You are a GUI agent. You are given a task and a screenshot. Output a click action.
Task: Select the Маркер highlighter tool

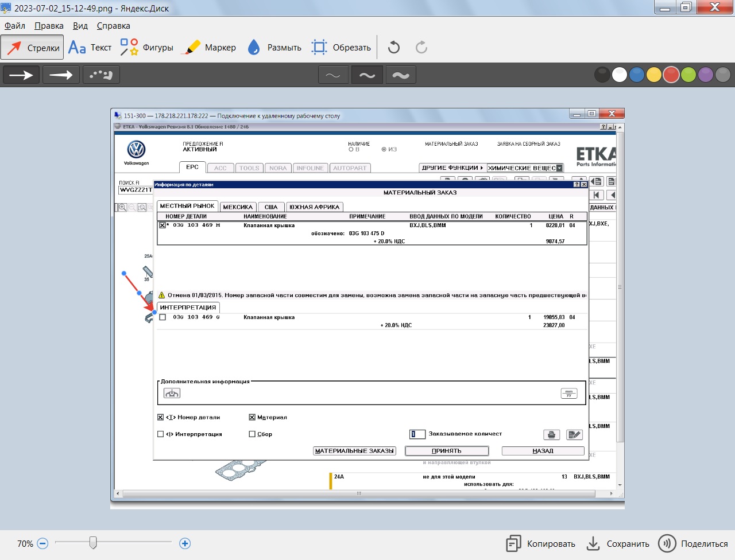point(209,48)
